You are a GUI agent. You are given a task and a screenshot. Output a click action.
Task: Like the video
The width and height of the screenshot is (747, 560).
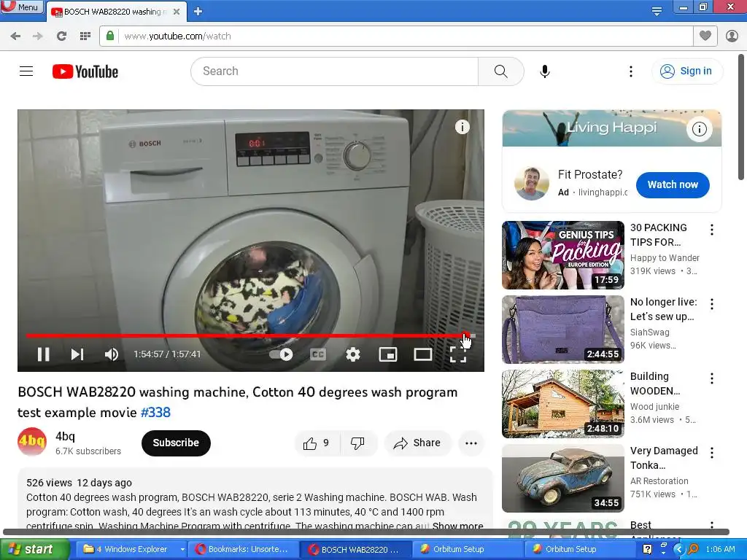317,443
